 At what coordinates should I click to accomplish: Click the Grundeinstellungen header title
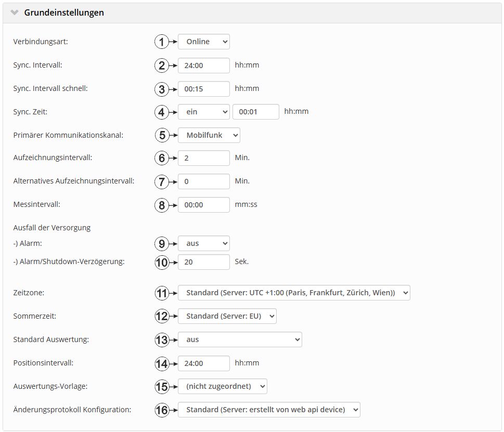pyautogui.click(x=64, y=12)
